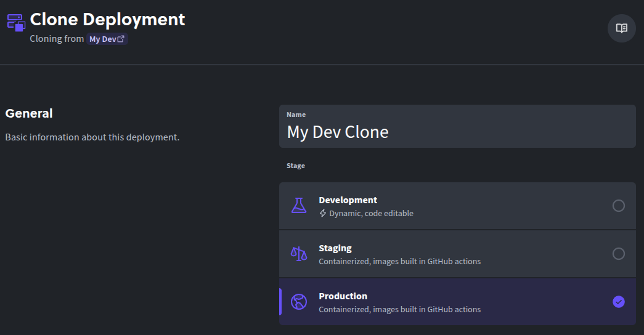Click the Name label above the field
This screenshot has height=335, width=644.
296,115
